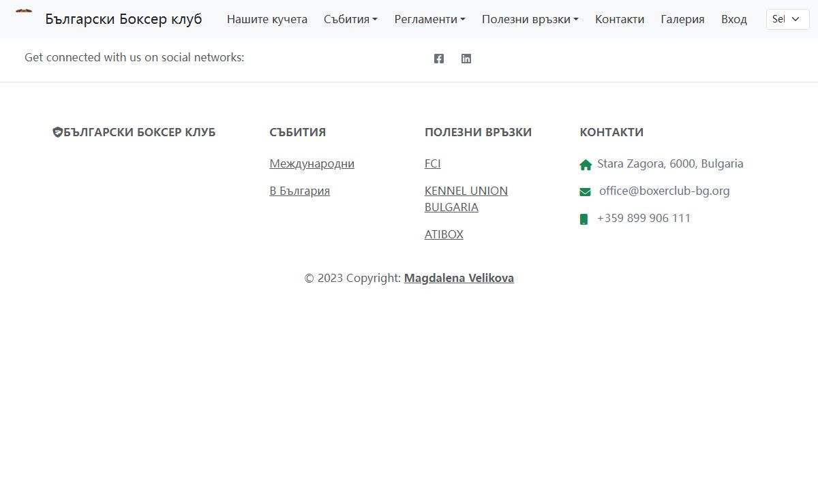Click the LinkedIn social icon
The image size is (818, 504).
[x=466, y=59]
